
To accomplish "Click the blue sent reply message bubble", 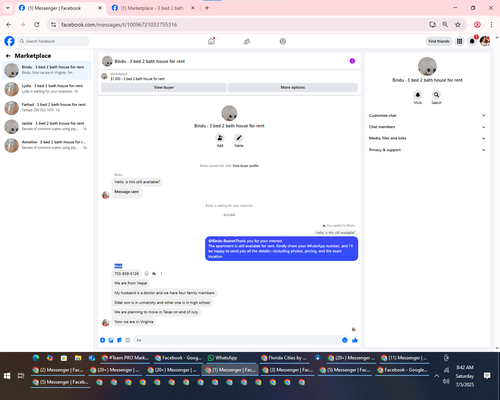I will pos(281,249).
